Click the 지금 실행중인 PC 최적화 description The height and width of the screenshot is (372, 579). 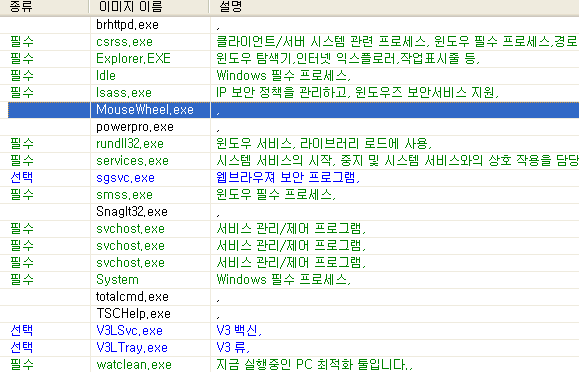point(314,365)
